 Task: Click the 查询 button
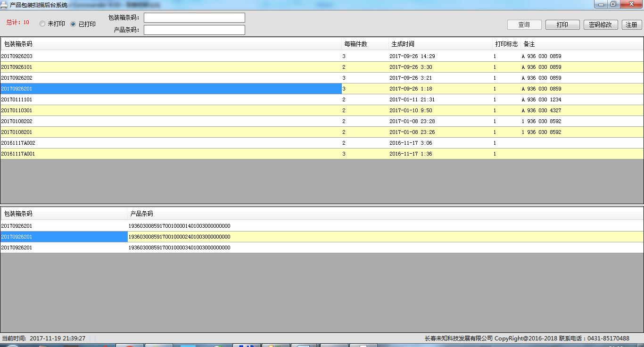click(524, 25)
